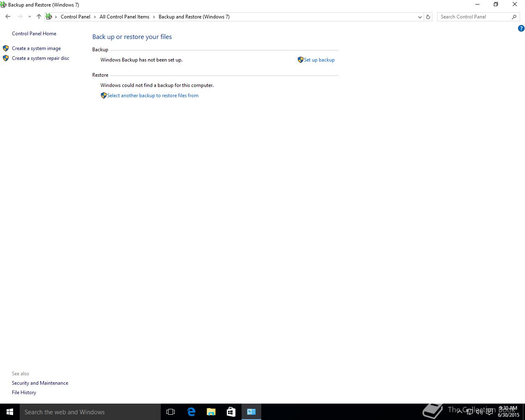This screenshot has width=525, height=420.
Task: Click the address bar Control Panel icon
Action: [49, 17]
